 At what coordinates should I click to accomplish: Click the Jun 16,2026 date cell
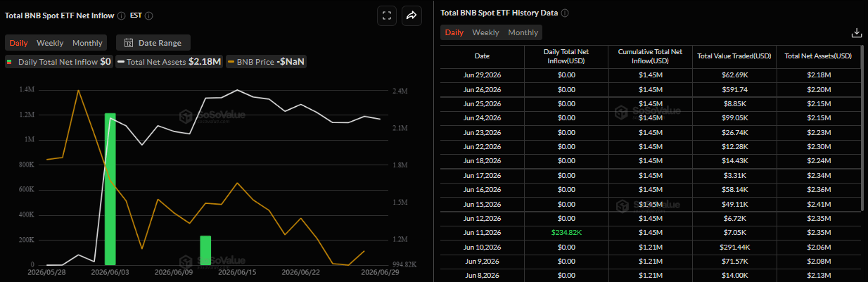click(x=482, y=190)
